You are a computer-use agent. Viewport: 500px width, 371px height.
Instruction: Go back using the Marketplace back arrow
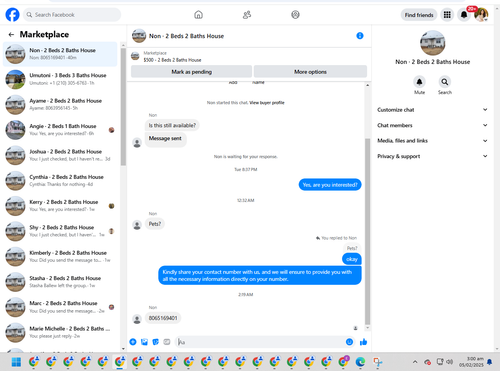[x=11, y=34]
